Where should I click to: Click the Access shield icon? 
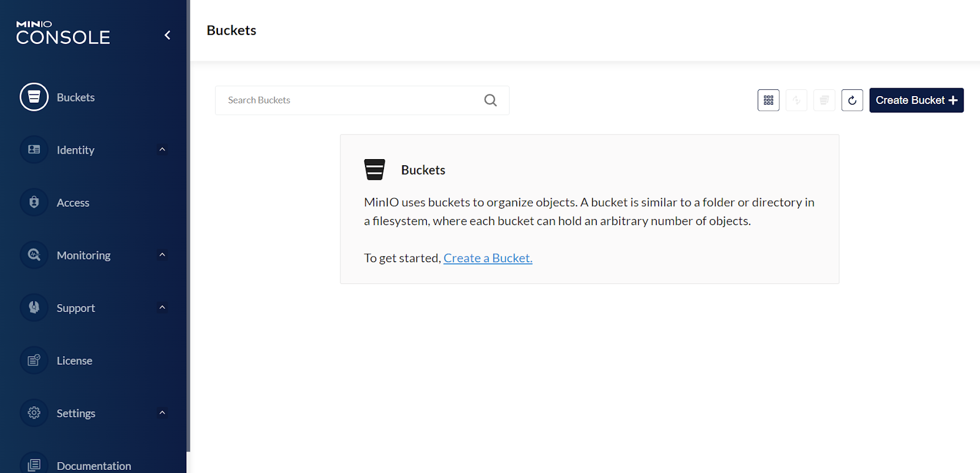click(34, 203)
